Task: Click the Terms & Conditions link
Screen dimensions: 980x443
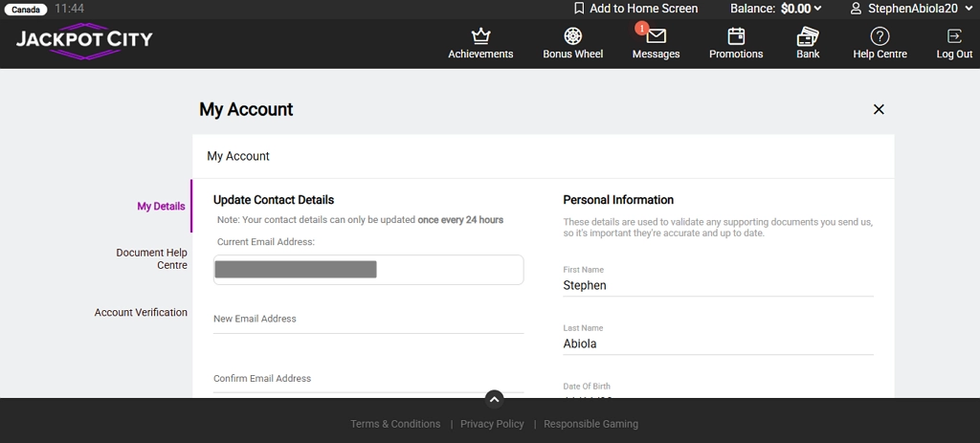Action: (395, 424)
